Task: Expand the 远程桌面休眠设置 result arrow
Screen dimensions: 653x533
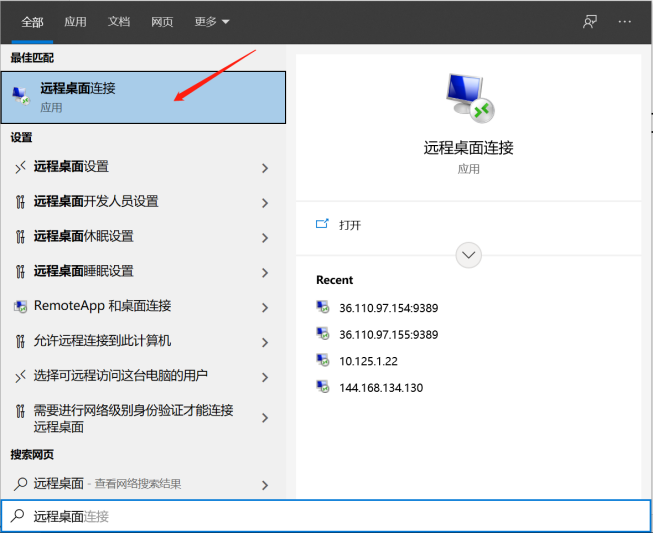Action: click(265, 238)
